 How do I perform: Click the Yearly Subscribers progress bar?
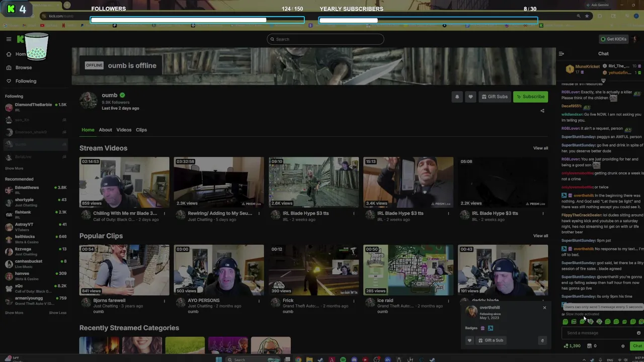(x=428, y=20)
